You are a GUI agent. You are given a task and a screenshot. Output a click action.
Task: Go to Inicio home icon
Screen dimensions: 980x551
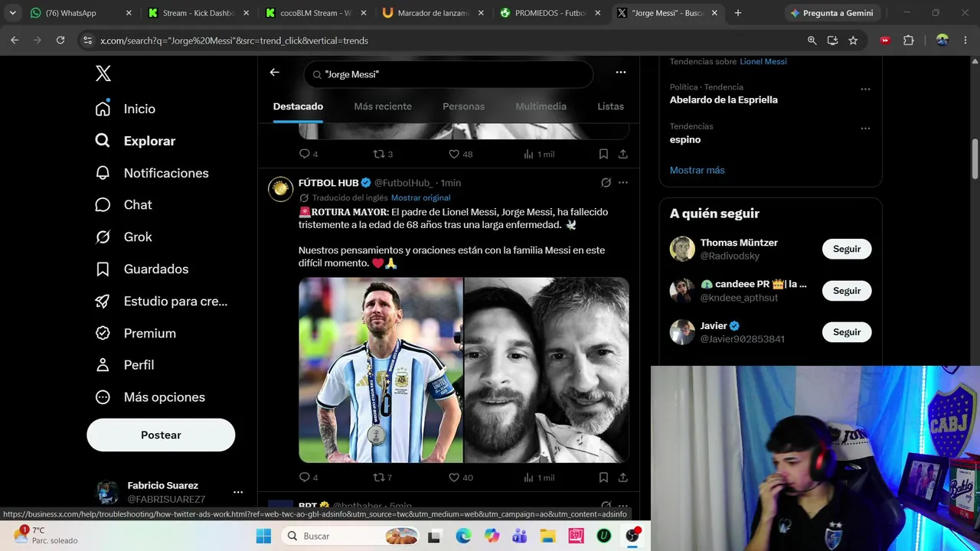(x=103, y=109)
